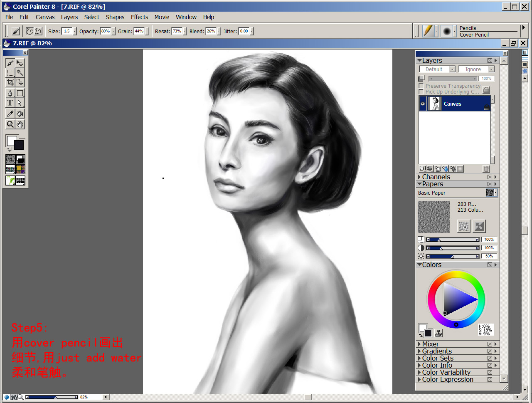Select the Rectangular Shape tool
This screenshot has width=532, height=403.
click(x=20, y=93)
